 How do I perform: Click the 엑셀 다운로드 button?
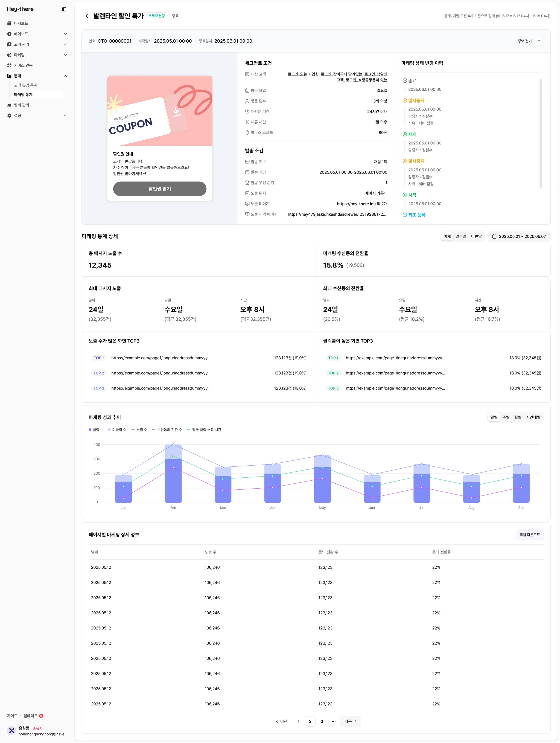pos(529,535)
